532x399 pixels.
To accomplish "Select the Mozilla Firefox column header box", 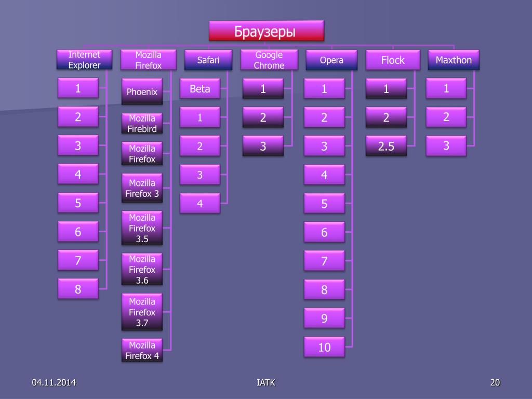I will pyautogui.click(x=148, y=60).
